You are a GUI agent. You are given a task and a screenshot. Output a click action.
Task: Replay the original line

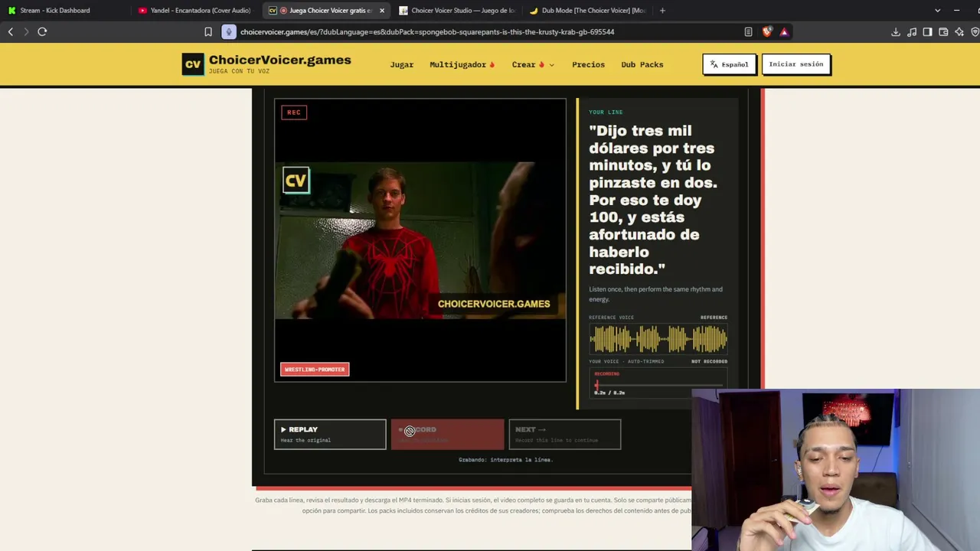click(x=330, y=434)
